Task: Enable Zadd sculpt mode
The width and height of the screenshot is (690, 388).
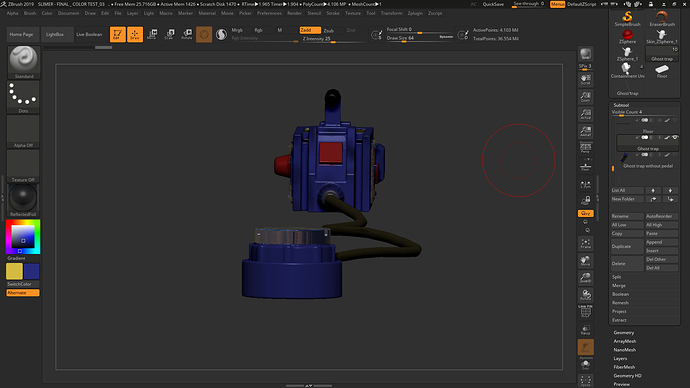Action: (310, 30)
